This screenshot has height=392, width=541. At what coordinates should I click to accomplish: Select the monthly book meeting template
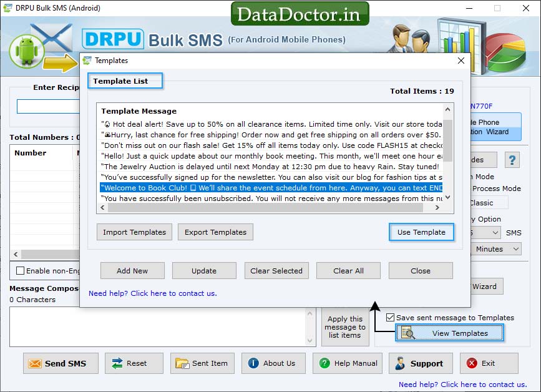271,156
